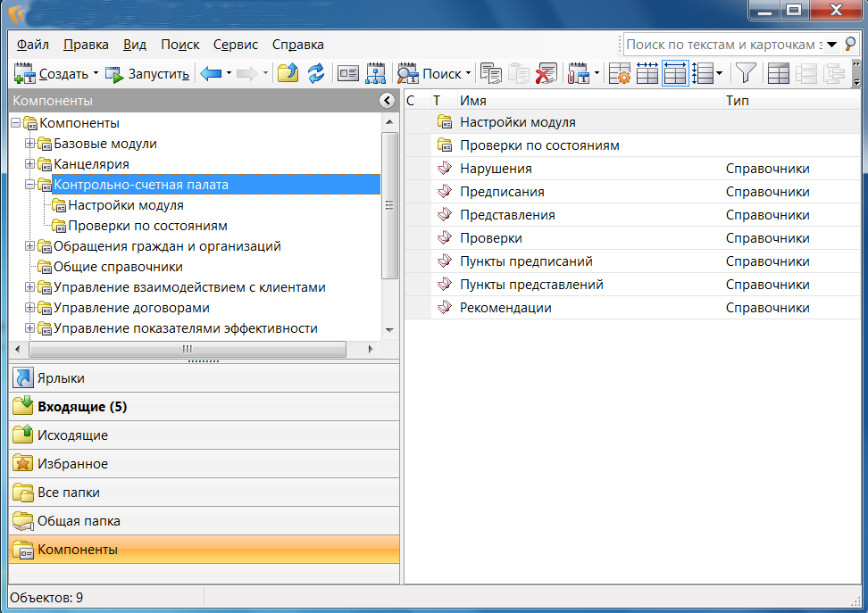Viewport: 868px width, 613px height.
Task: Click the Поиск toolbar button
Action: click(429, 73)
